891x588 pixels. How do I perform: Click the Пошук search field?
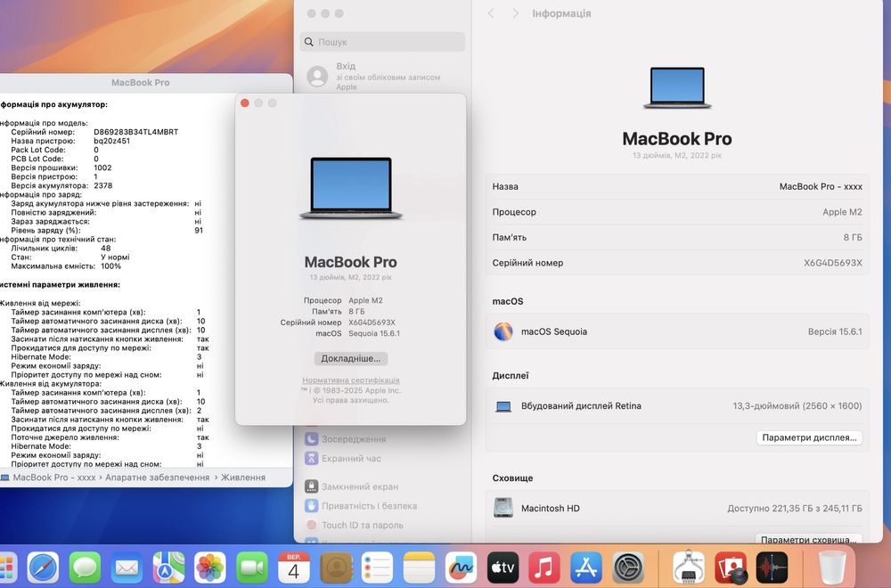[x=382, y=42]
